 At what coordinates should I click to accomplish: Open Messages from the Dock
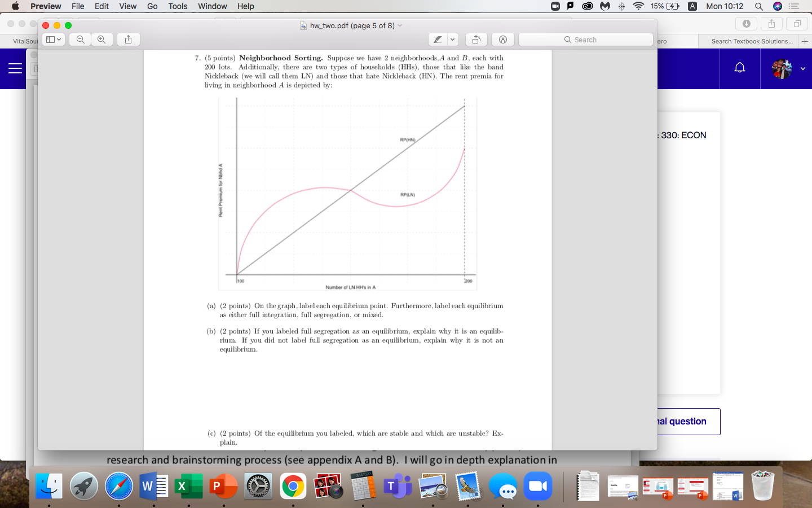click(x=503, y=486)
